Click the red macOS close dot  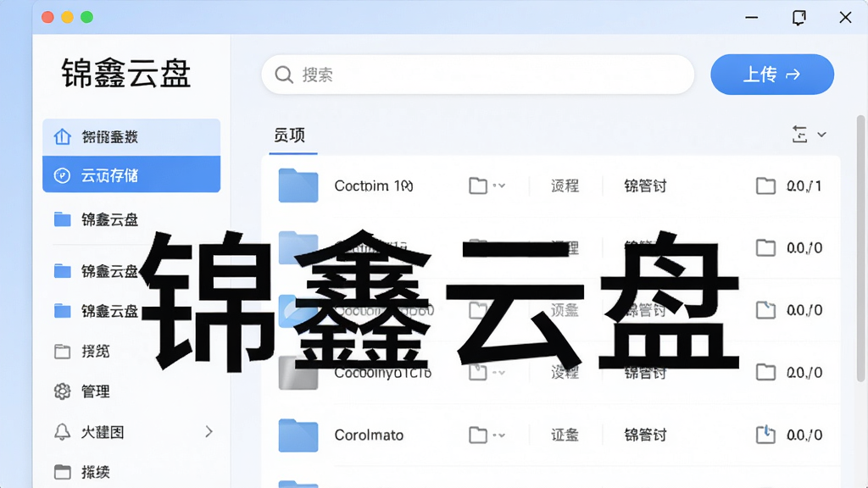[x=47, y=17]
